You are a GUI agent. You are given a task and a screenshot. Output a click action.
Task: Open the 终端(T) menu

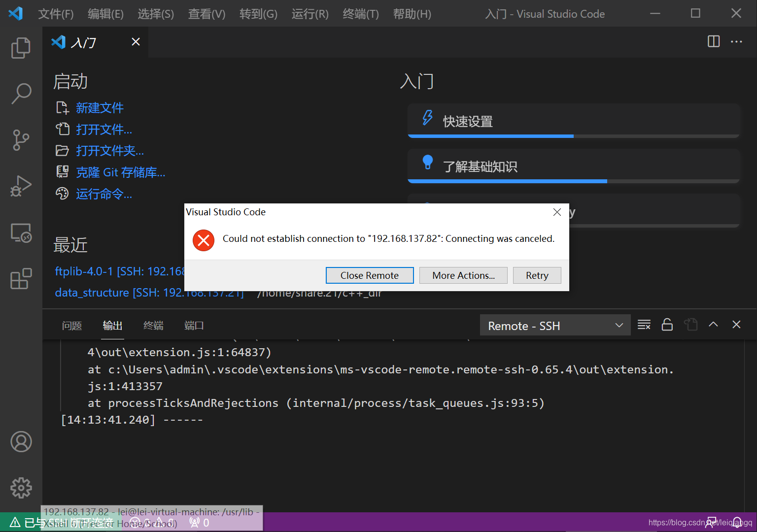point(360,14)
